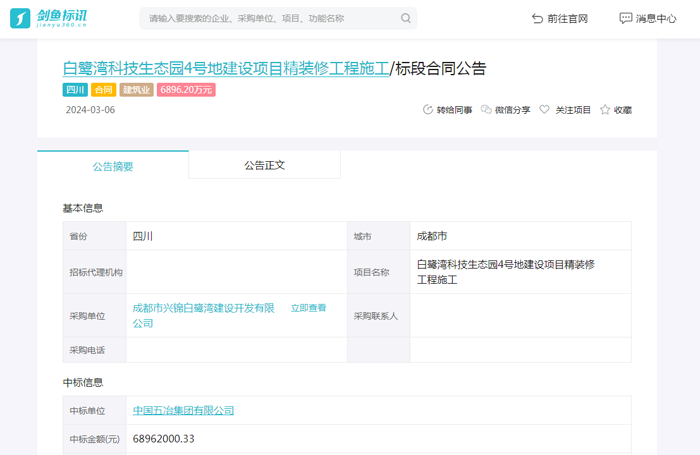Switch to the 公告摘要 tab
Image resolution: width=700 pixels, height=455 pixels.
point(113,166)
